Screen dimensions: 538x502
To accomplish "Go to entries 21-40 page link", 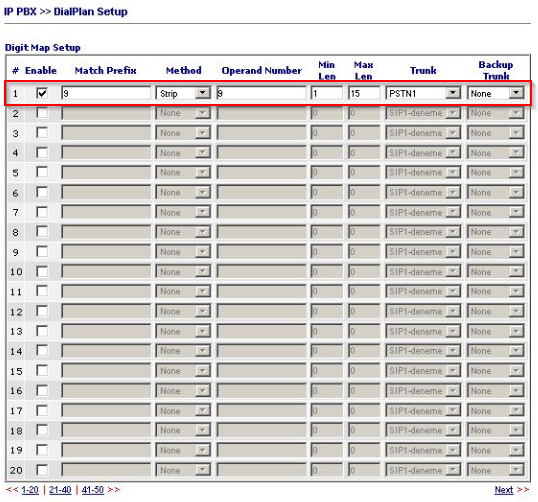I will coord(60,490).
